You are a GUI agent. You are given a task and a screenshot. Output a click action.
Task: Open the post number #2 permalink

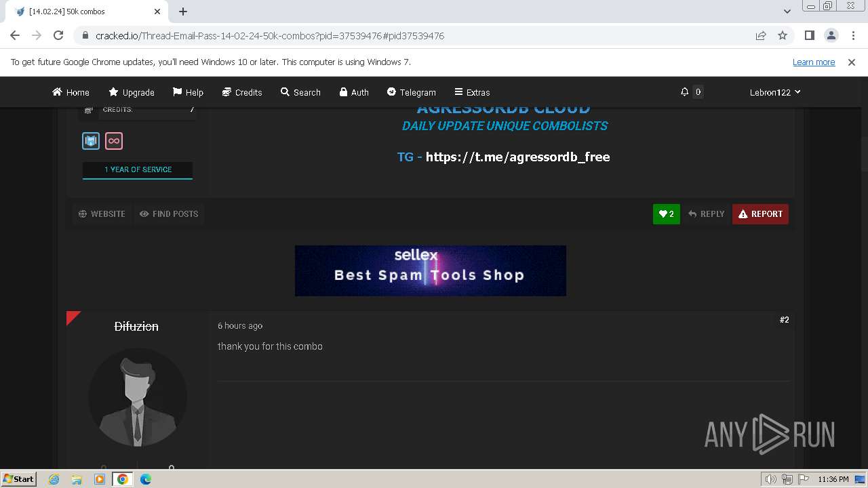784,320
